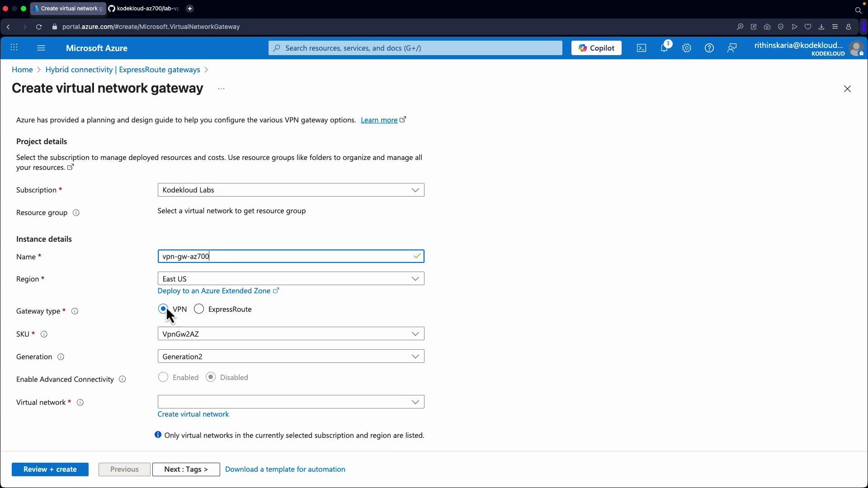Screen dimensions: 868x488
Task: Select the VPN gateway type radio
Action: click(163, 309)
